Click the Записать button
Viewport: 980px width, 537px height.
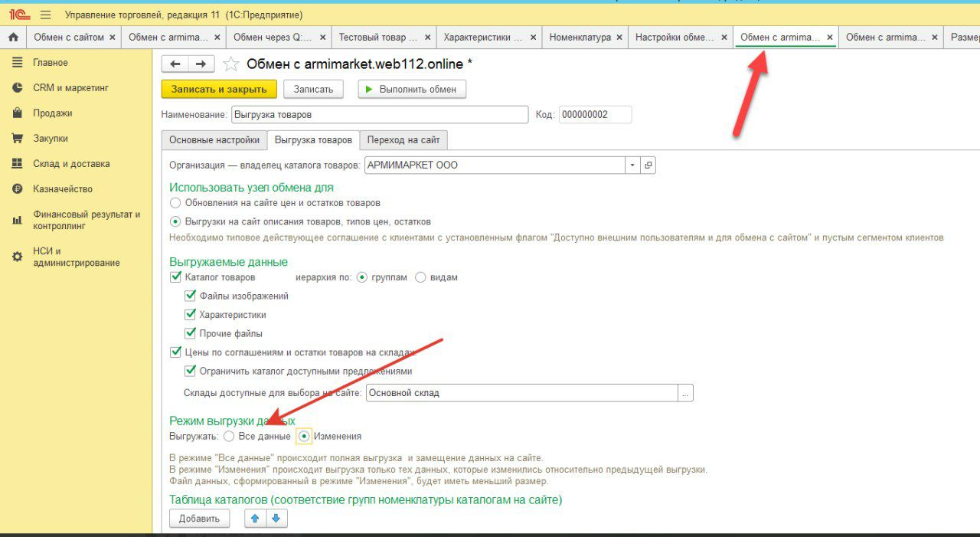coord(313,90)
